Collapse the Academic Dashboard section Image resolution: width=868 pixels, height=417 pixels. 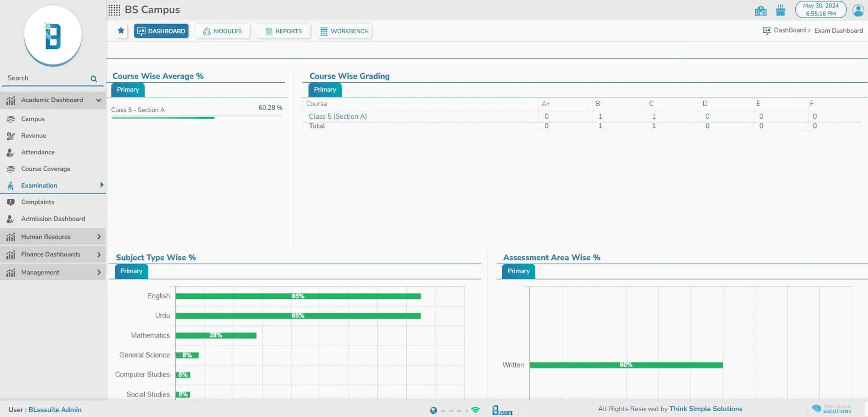(x=98, y=100)
